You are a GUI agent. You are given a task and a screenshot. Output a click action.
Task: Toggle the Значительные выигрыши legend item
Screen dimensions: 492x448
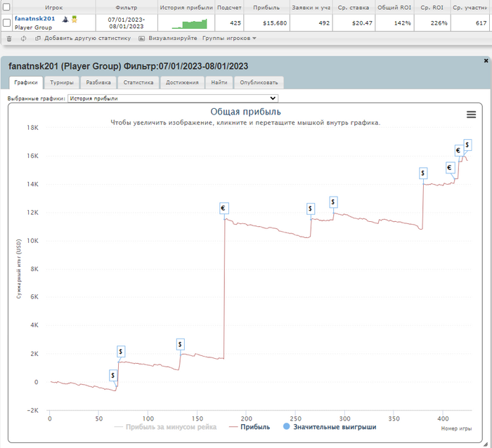coord(330,427)
